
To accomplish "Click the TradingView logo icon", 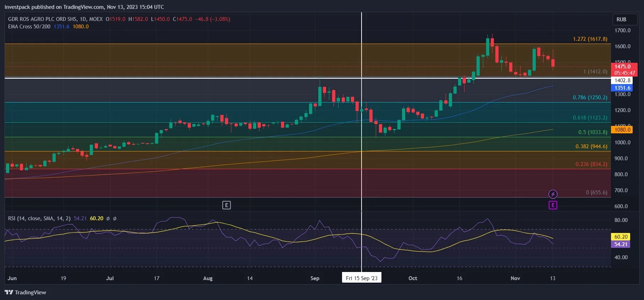I will tap(9, 293).
